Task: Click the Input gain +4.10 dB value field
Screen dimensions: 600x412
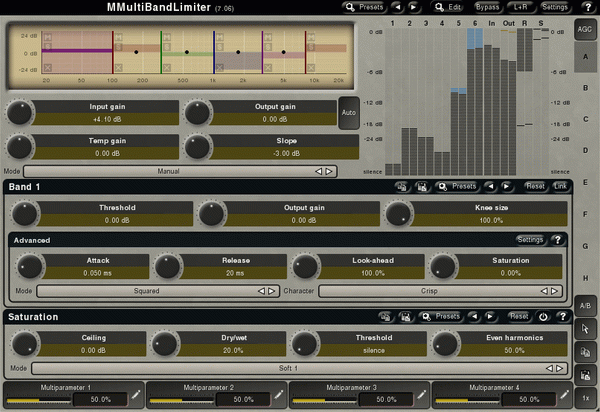Action: [x=107, y=119]
